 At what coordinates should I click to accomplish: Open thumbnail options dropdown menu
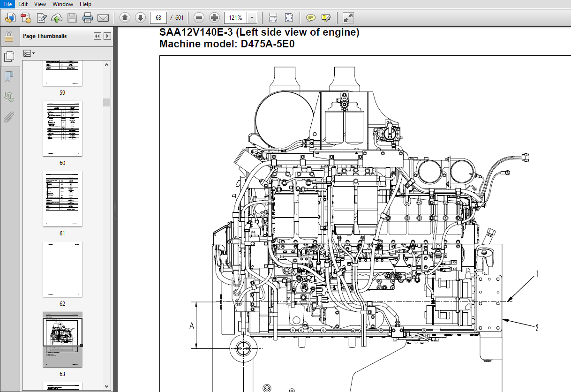coord(29,53)
